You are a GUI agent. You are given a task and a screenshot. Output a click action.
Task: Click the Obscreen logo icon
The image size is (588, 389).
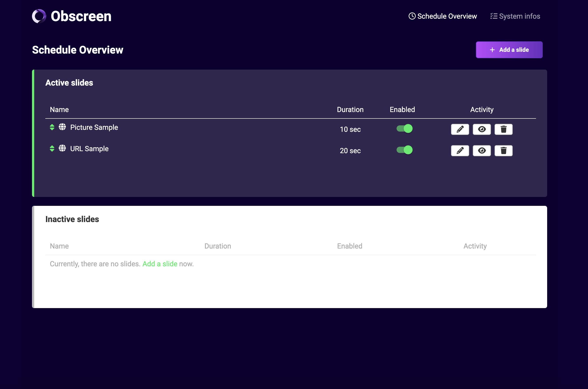pyautogui.click(x=39, y=16)
